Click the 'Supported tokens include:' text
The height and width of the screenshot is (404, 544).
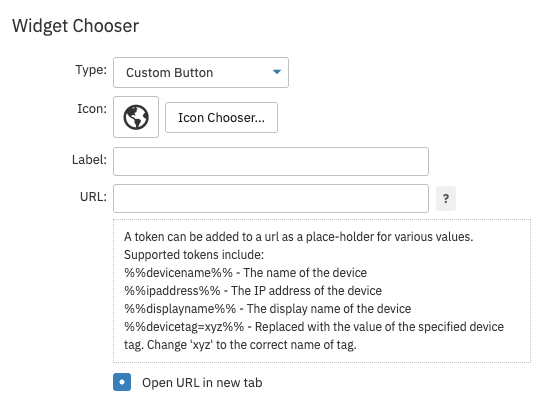[194, 255]
